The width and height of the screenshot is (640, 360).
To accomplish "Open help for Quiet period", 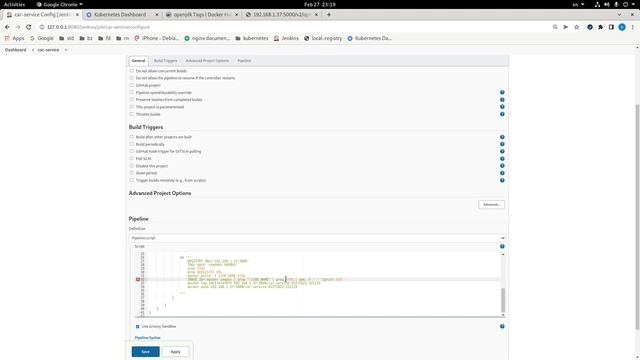I will coord(502,173).
